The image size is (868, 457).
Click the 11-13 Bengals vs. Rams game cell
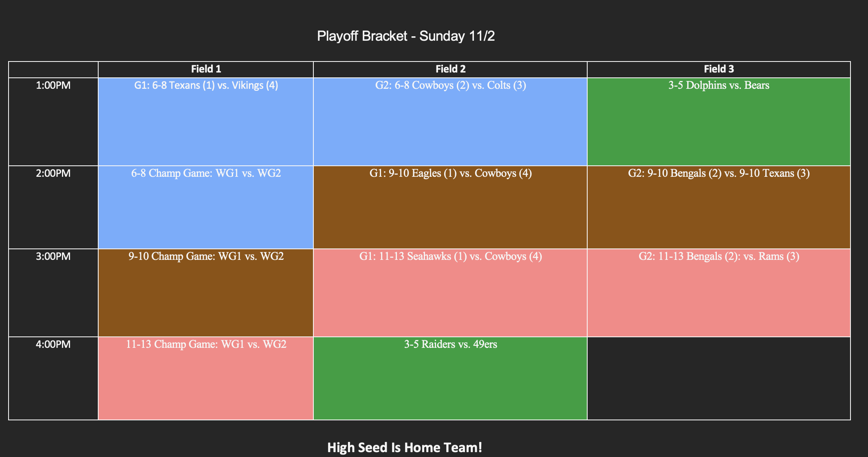click(719, 257)
